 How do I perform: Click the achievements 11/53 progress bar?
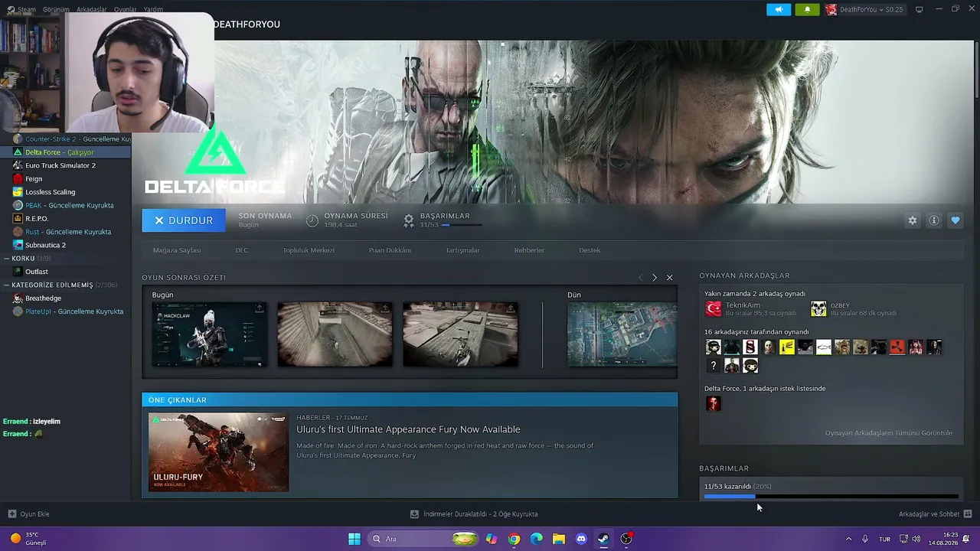pos(831,497)
